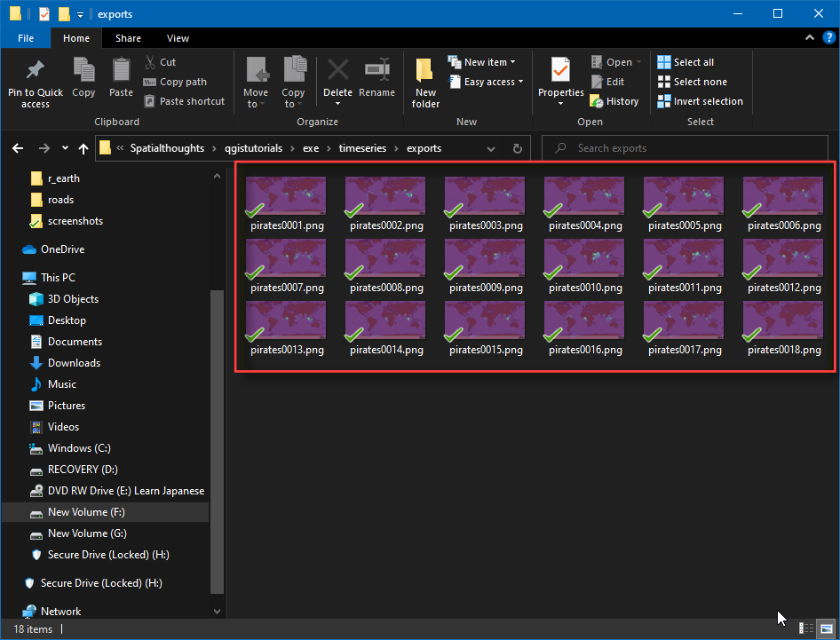Click Invert selection in Select group
The height and width of the screenshot is (640, 840).
tap(700, 101)
